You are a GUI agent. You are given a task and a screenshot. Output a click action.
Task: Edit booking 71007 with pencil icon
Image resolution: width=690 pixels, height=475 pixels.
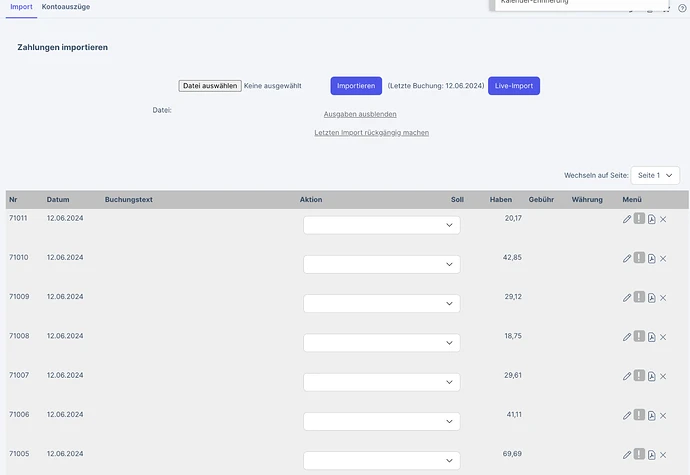click(627, 376)
